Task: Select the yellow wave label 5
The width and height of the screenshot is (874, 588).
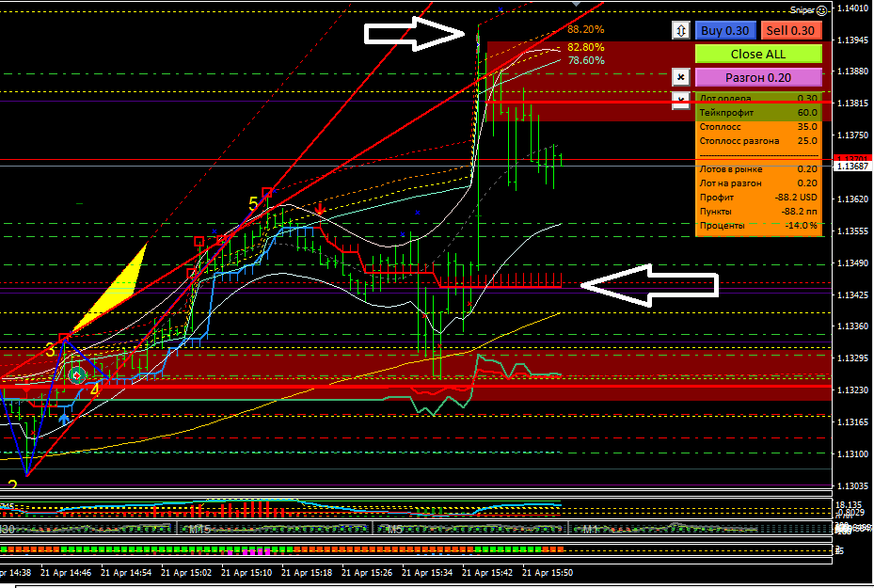Action: [x=253, y=203]
